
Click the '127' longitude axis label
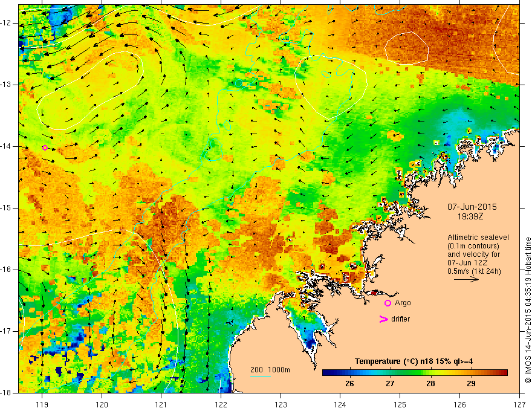coord(519,404)
